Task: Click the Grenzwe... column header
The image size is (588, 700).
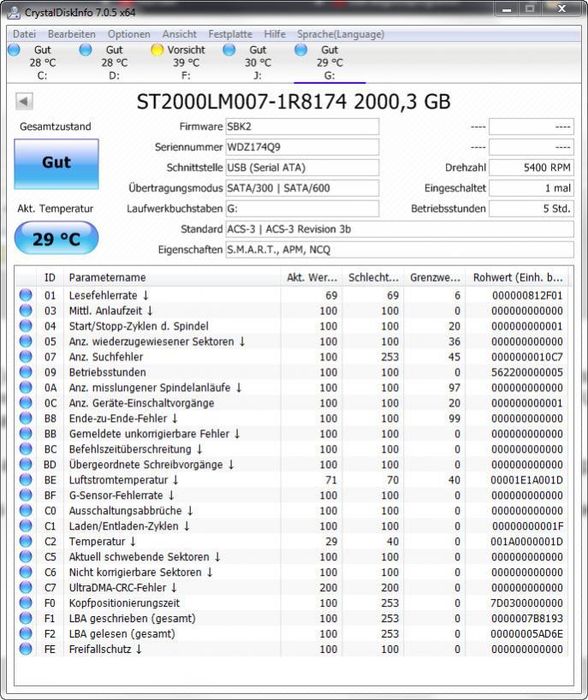Action: (x=435, y=277)
